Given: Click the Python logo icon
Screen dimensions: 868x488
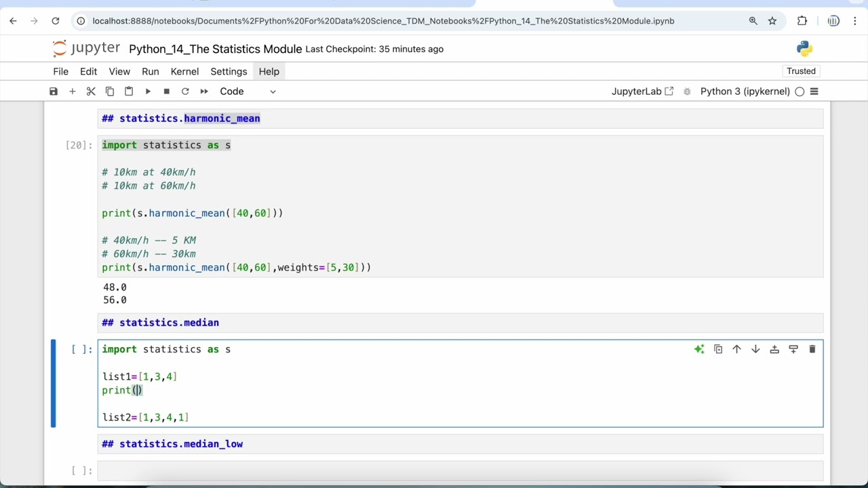Looking at the screenshot, I should pos(804,49).
